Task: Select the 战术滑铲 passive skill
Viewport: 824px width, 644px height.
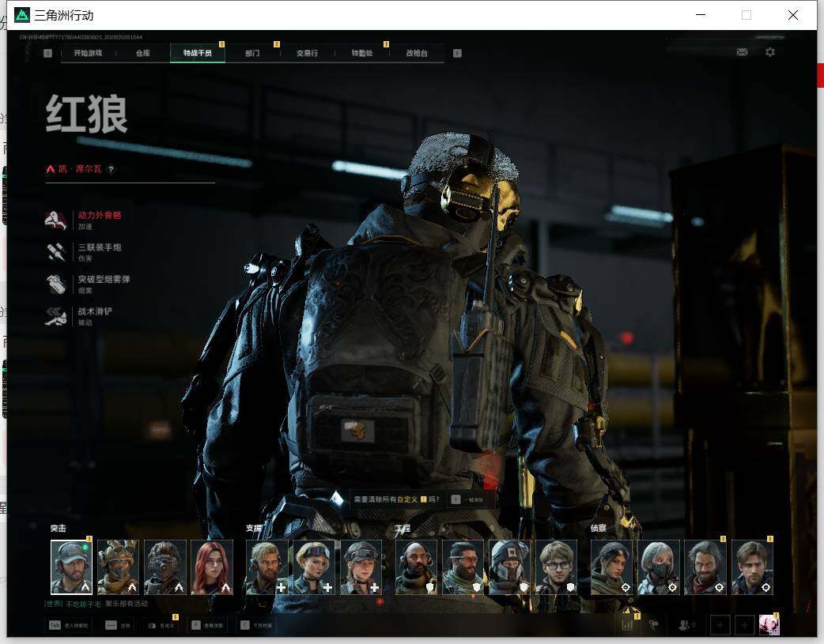Action: 79,316
